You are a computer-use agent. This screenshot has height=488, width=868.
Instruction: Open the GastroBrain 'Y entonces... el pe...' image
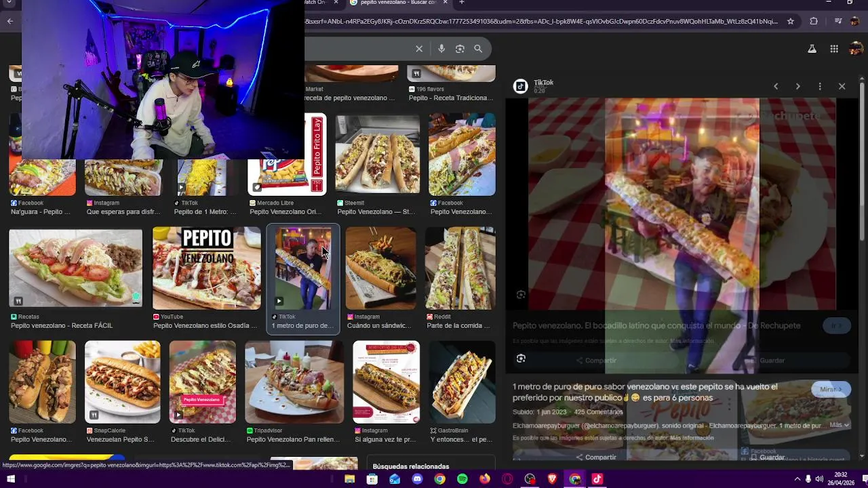462,382
